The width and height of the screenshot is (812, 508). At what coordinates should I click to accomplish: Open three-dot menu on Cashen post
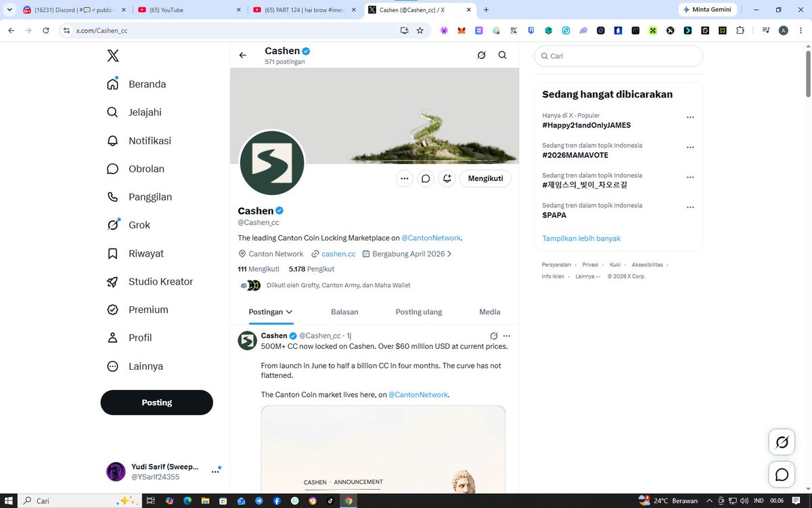point(507,336)
